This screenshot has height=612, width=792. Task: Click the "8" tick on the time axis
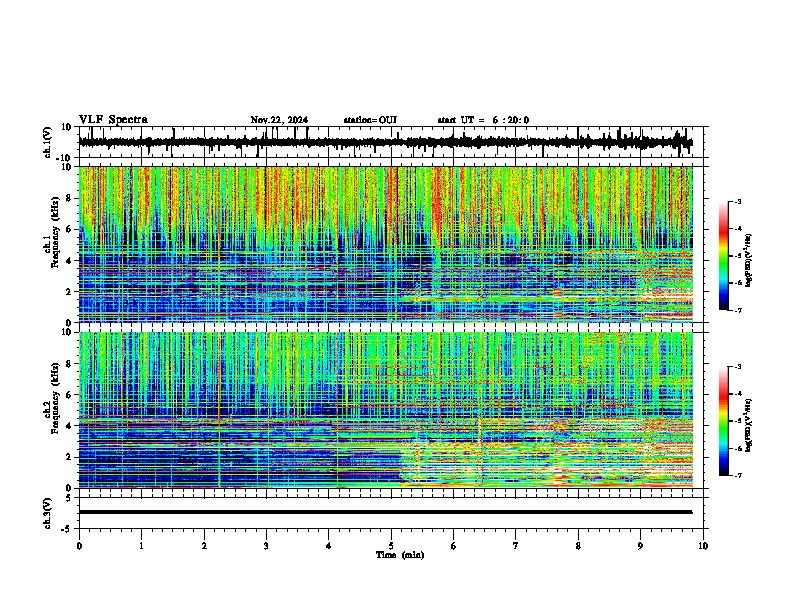click(578, 546)
